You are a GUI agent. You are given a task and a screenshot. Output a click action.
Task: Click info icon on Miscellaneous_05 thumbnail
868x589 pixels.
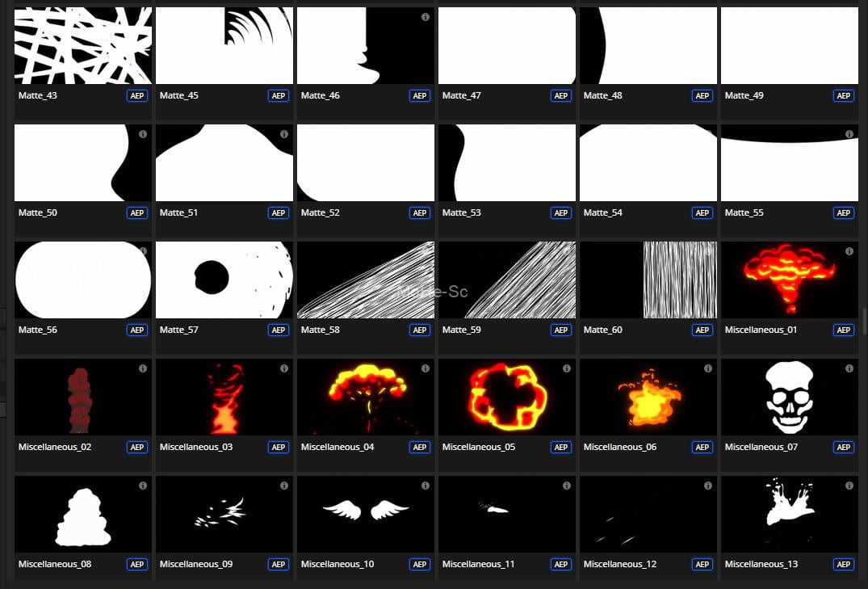coord(567,368)
